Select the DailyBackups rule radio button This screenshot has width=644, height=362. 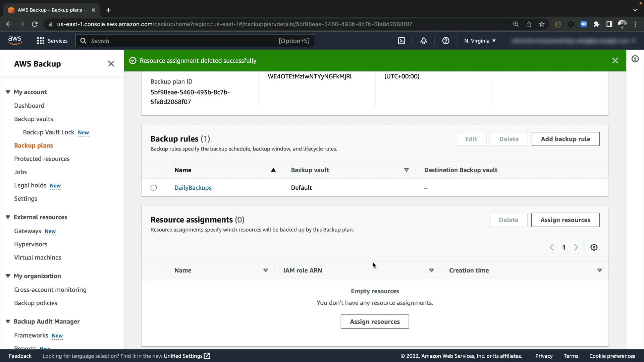pos(154,188)
